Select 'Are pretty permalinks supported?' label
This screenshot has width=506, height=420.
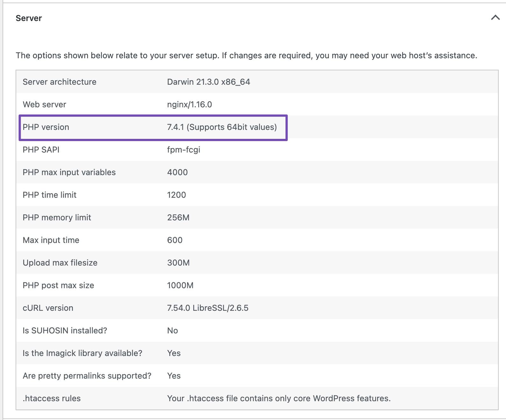87,376
